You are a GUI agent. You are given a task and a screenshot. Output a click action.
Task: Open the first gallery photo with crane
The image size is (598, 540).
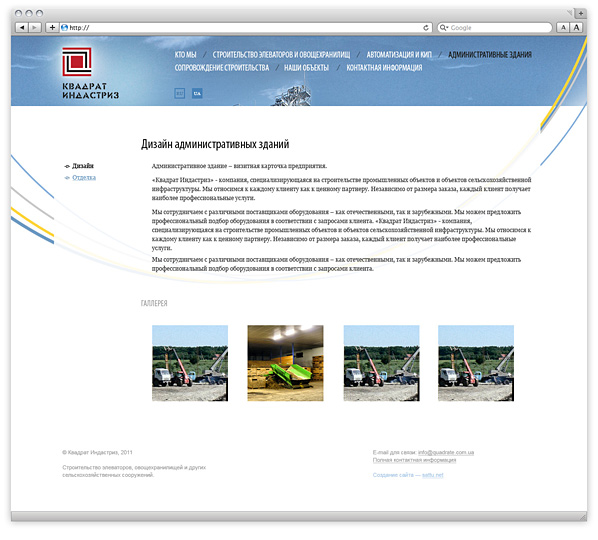(x=190, y=363)
